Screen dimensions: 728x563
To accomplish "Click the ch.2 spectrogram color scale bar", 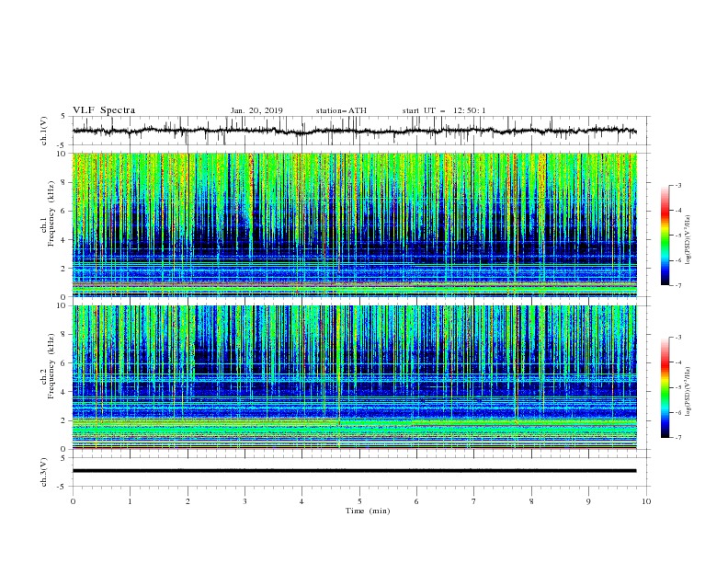I will pyautogui.click(x=665, y=387).
